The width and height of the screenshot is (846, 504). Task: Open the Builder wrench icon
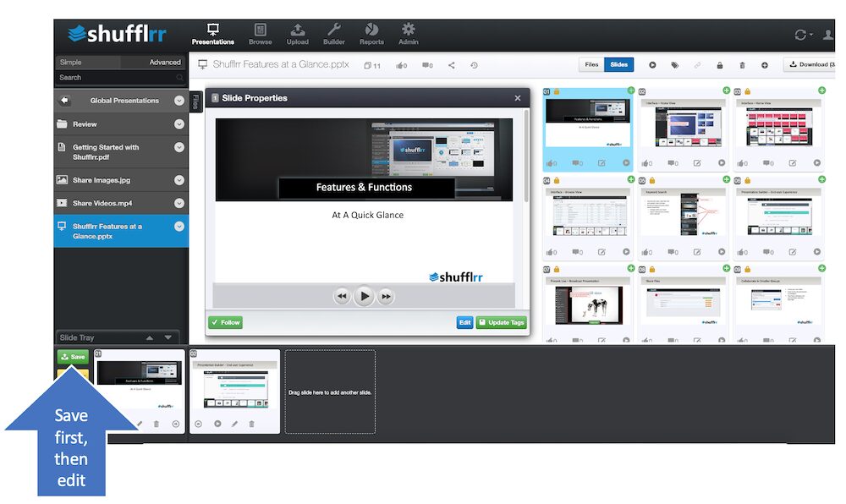334,30
